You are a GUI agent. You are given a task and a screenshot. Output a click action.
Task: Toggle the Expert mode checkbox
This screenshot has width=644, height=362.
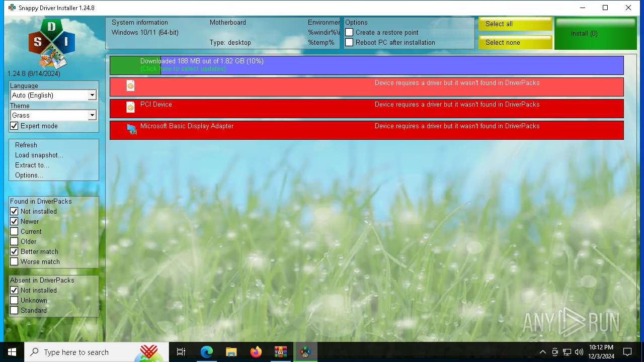point(14,126)
